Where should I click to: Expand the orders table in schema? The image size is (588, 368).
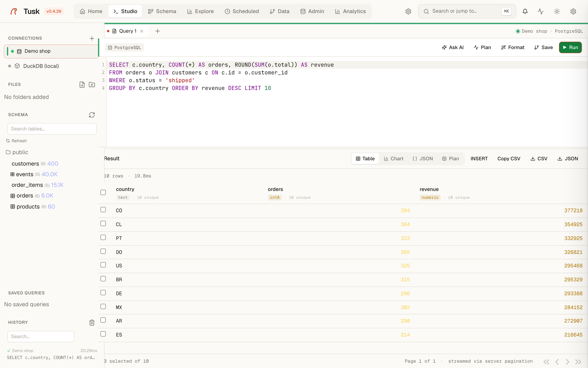coord(32,196)
